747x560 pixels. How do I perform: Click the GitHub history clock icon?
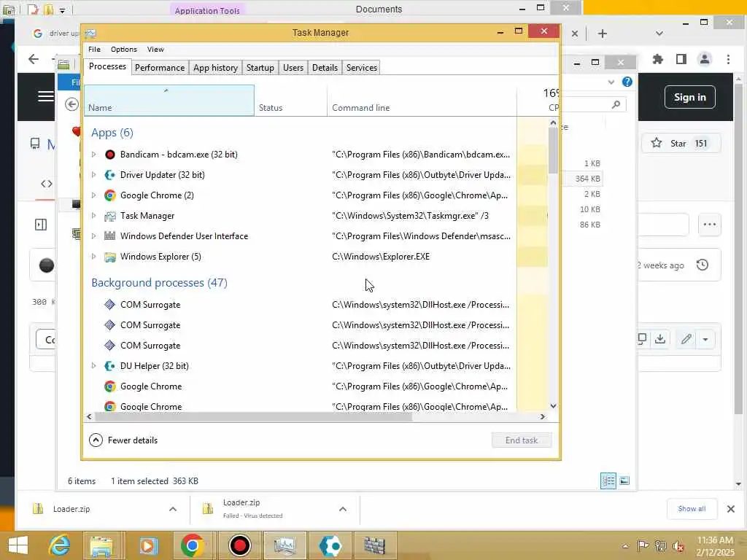[703, 265]
